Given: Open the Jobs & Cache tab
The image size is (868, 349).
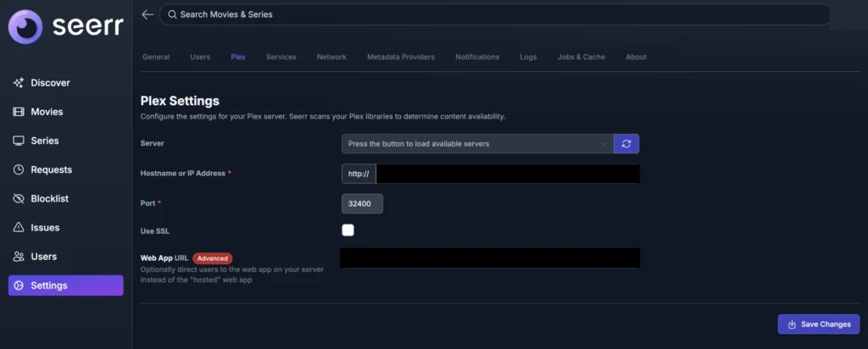Looking at the screenshot, I should coord(581,57).
